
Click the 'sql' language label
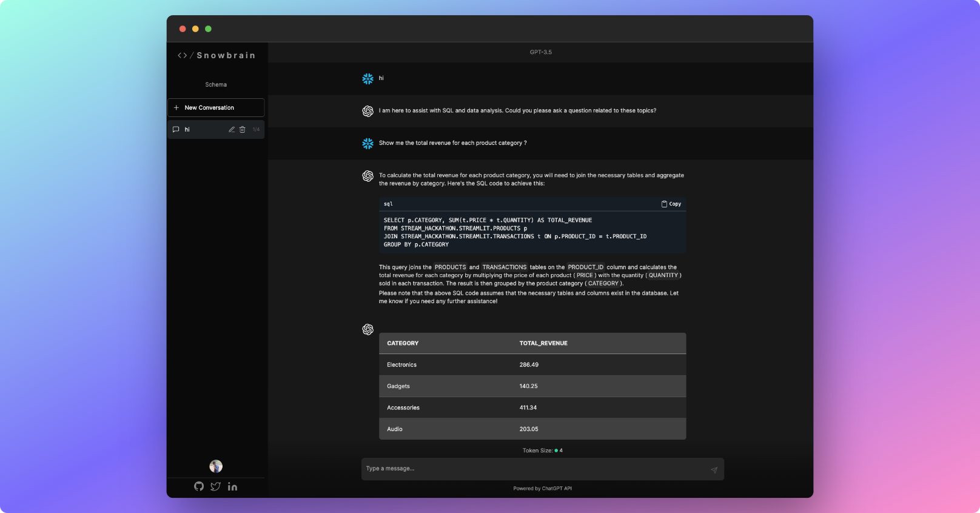tap(388, 204)
